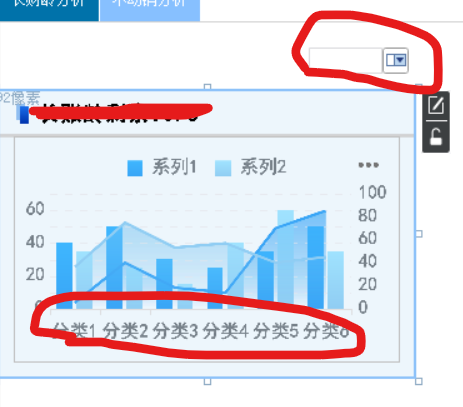Click the 分类3 axis label
The width and height of the screenshot is (463, 407).
175,331
